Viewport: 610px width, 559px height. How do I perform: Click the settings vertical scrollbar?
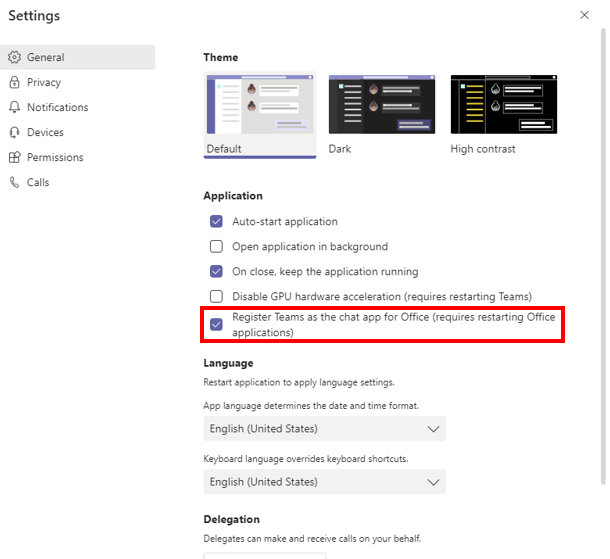(603, 257)
